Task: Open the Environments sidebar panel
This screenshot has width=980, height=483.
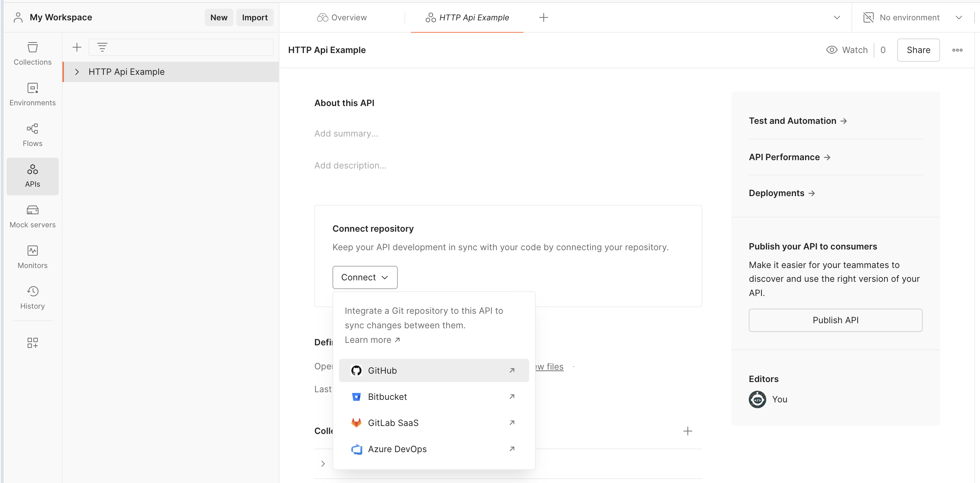Action: (32, 94)
